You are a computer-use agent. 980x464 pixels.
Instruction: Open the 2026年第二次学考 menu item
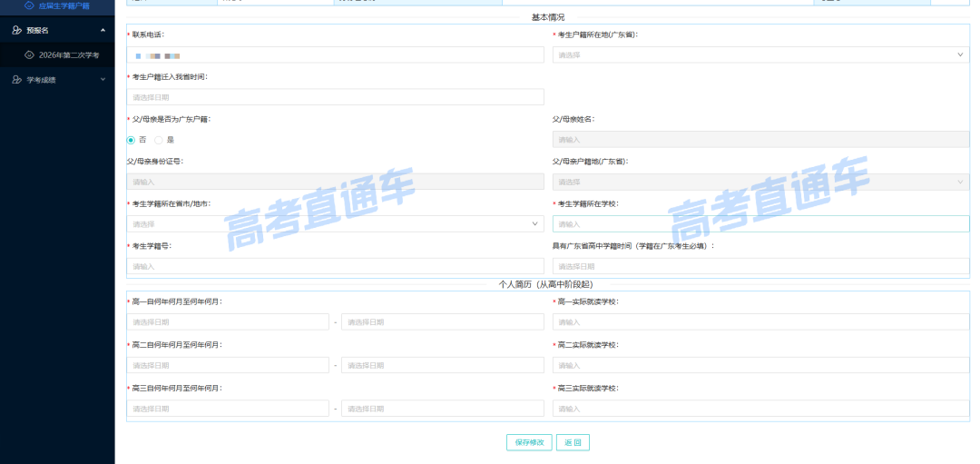(57, 55)
